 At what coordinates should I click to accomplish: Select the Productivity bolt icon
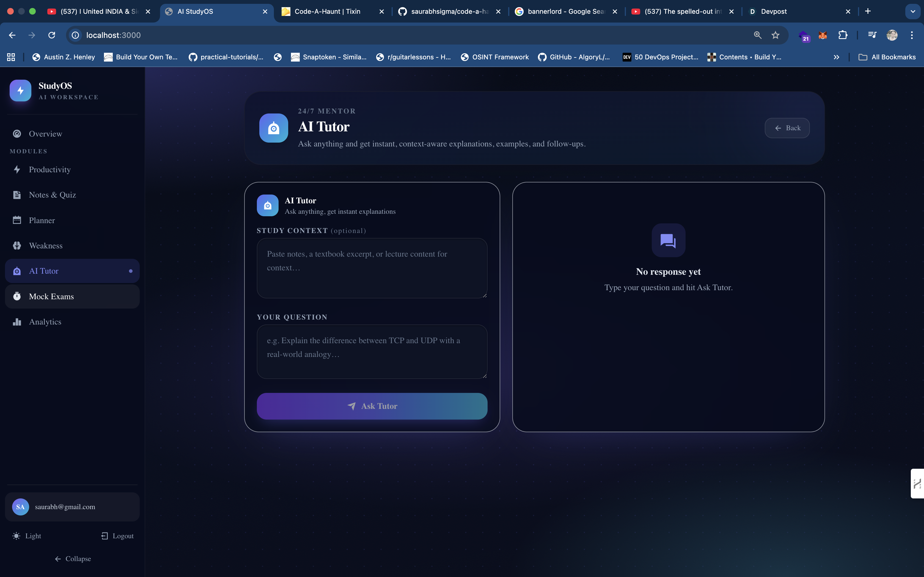coord(17,170)
